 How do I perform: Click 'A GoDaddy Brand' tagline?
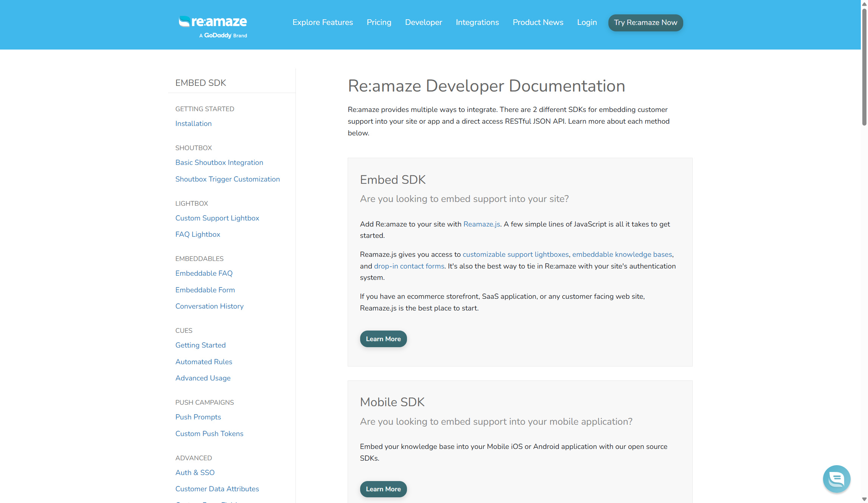[x=223, y=36]
